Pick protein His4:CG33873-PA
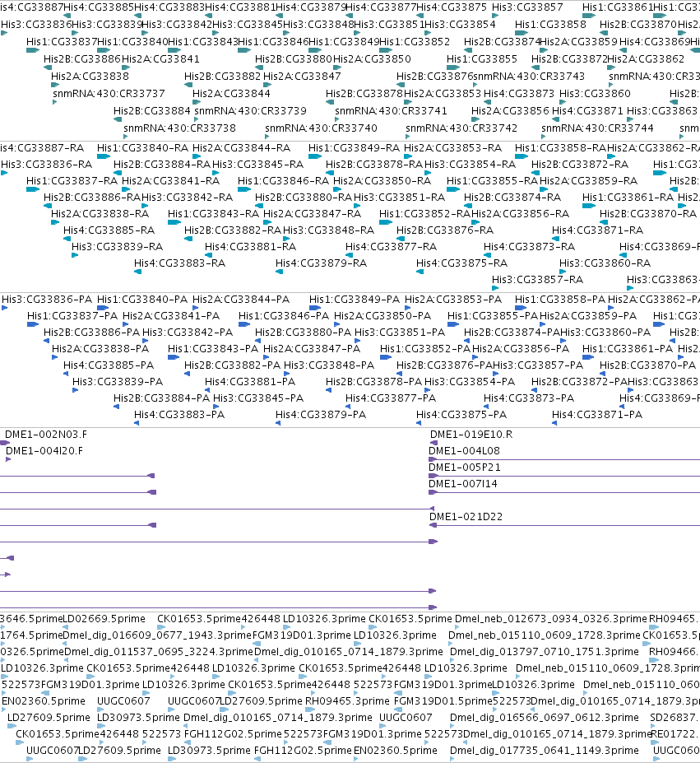 click(x=529, y=398)
